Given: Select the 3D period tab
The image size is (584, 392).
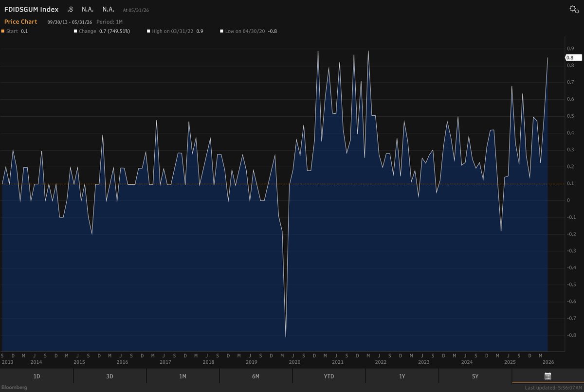Looking at the screenshot, I should [109, 376].
